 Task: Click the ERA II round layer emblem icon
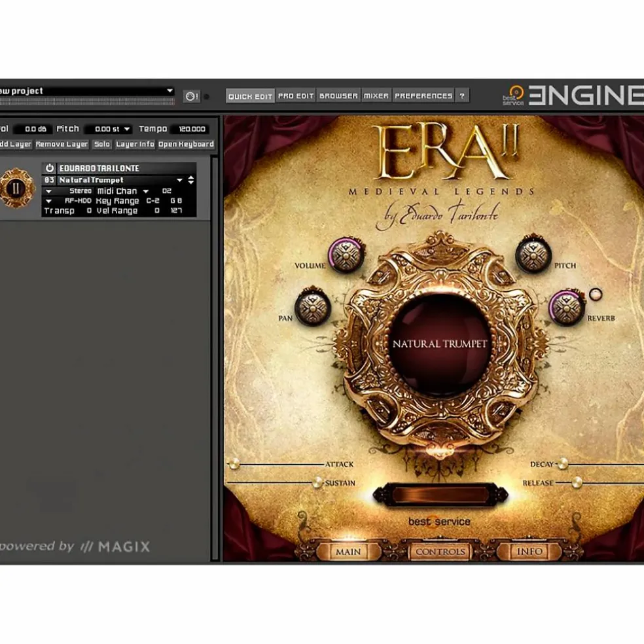point(17,189)
